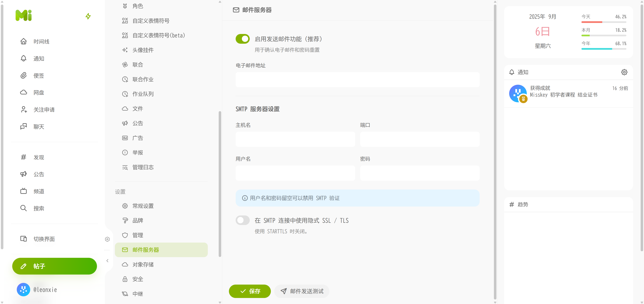Click the @leonxie avatar

[23, 290]
